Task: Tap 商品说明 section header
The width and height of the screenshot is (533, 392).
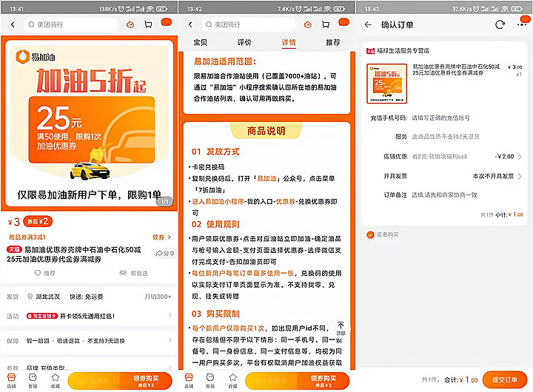Action: click(x=266, y=131)
